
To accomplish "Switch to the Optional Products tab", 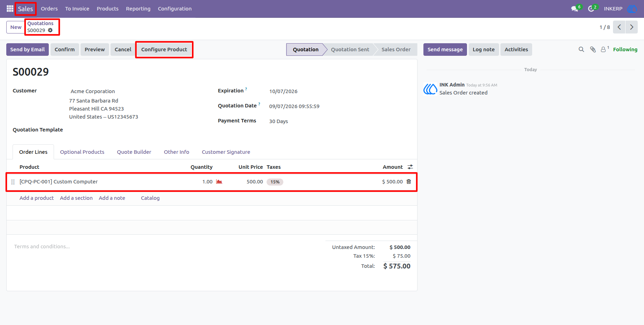I will tap(82, 152).
